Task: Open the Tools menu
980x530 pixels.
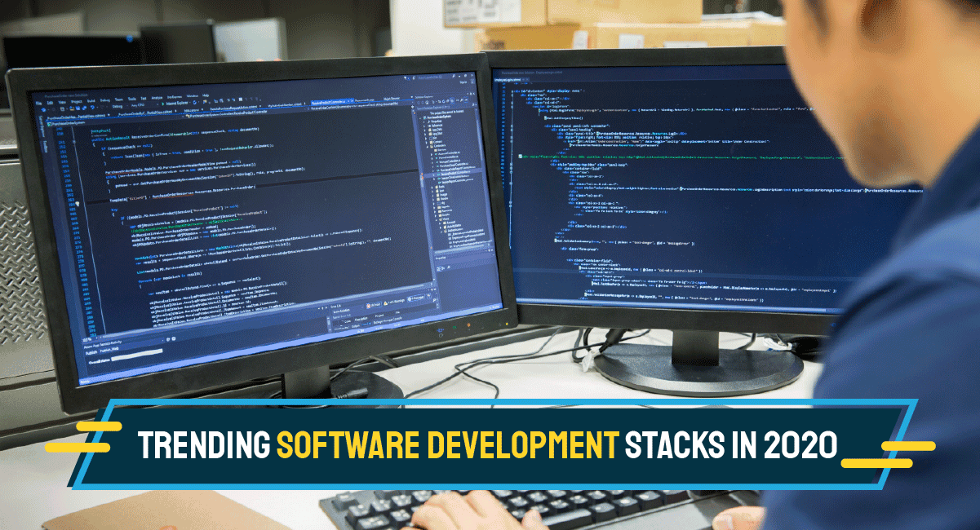Action: tap(132, 99)
